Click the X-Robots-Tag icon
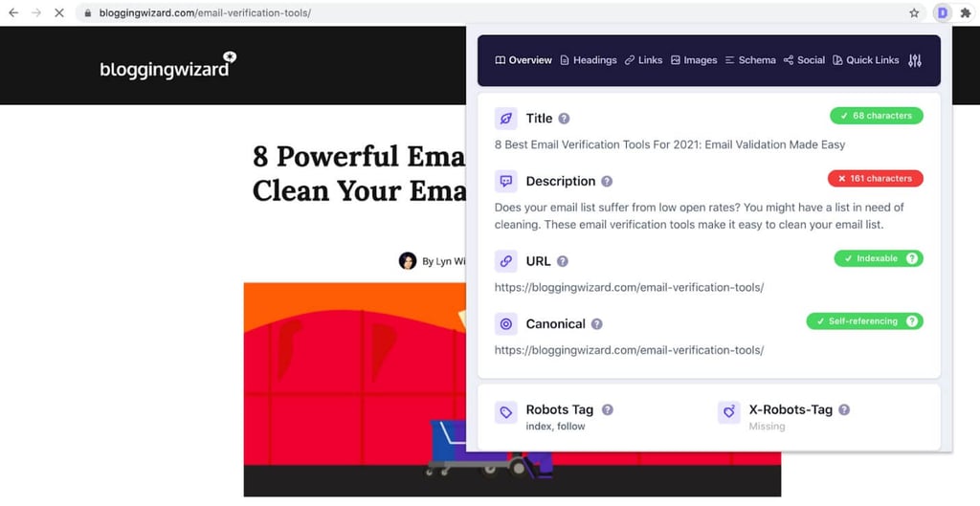980x506 pixels. tap(729, 412)
